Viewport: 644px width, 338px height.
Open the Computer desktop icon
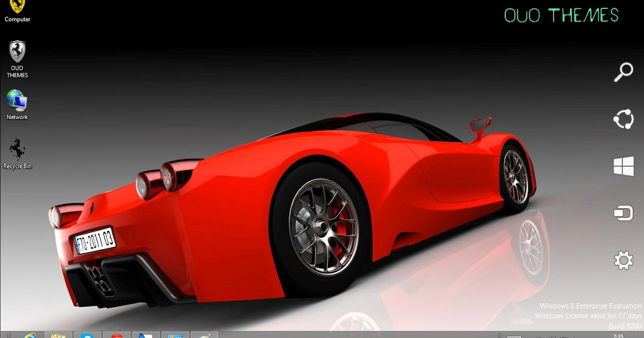[x=17, y=11]
